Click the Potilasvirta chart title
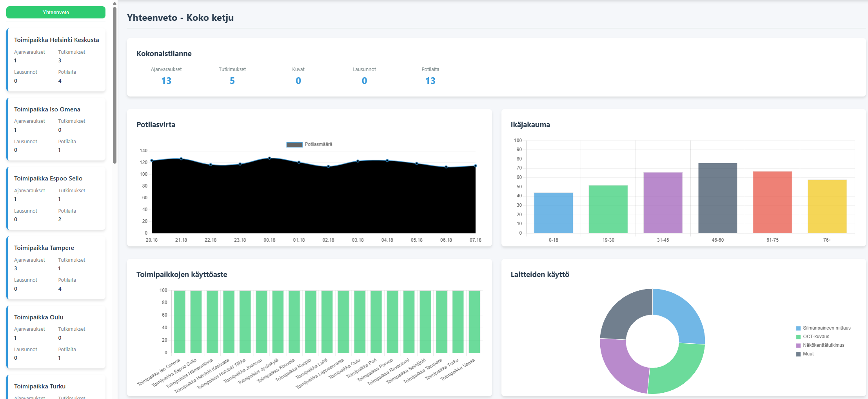868x399 pixels. pos(156,125)
